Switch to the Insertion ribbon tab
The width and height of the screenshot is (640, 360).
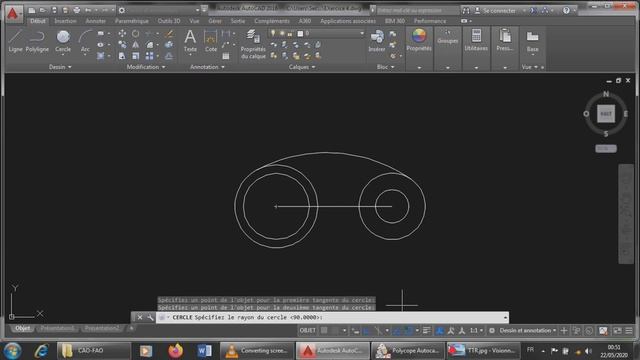(x=65, y=21)
